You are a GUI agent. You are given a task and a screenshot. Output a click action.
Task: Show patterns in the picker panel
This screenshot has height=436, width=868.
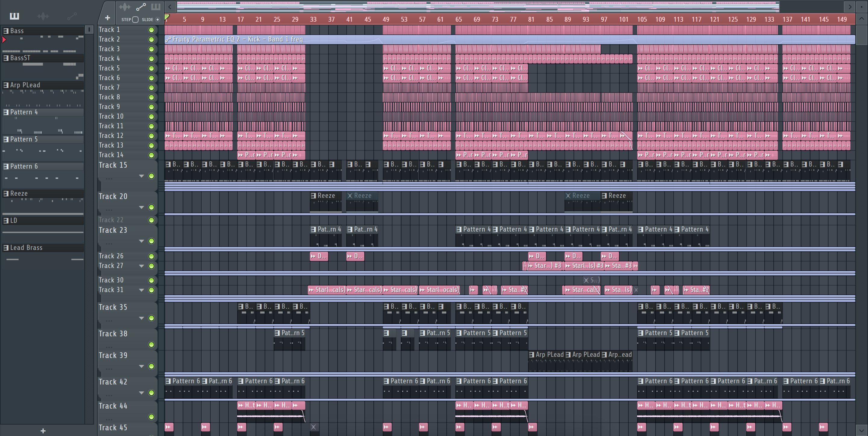pyautogui.click(x=14, y=16)
